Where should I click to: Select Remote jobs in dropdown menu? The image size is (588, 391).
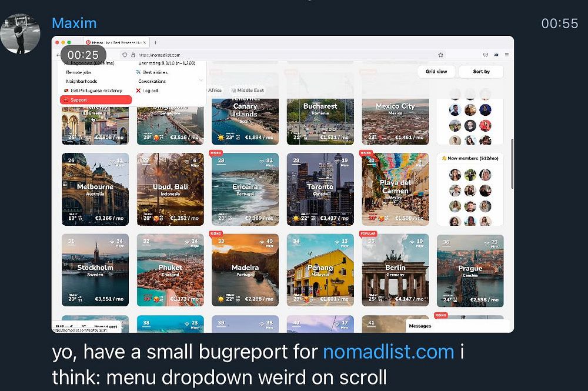point(78,72)
